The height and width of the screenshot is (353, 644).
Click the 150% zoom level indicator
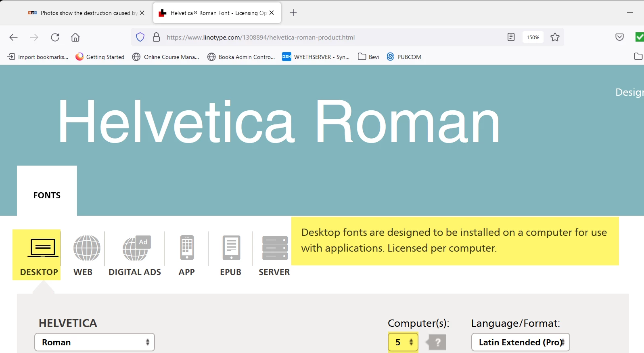tap(533, 38)
